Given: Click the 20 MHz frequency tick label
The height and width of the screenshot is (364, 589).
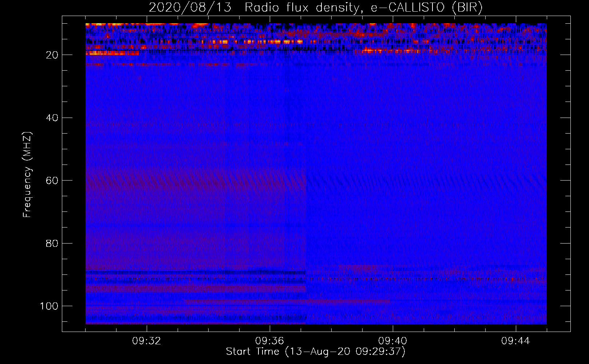Looking at the screenshot, I should point(52,55).
